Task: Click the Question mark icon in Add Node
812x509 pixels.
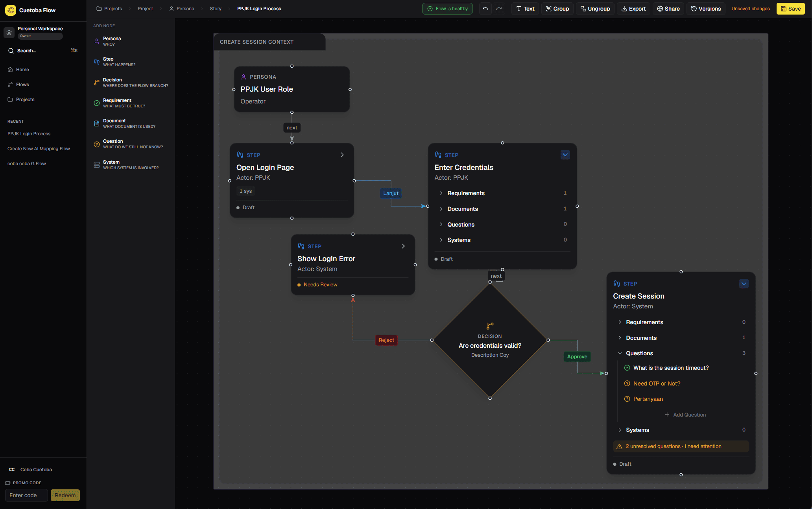Action: tap(97, 144)
